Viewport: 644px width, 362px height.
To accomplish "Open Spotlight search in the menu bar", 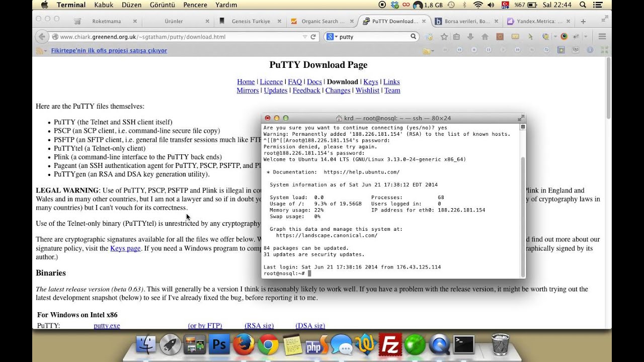I will pyautogui.click(x=583, y=5).
